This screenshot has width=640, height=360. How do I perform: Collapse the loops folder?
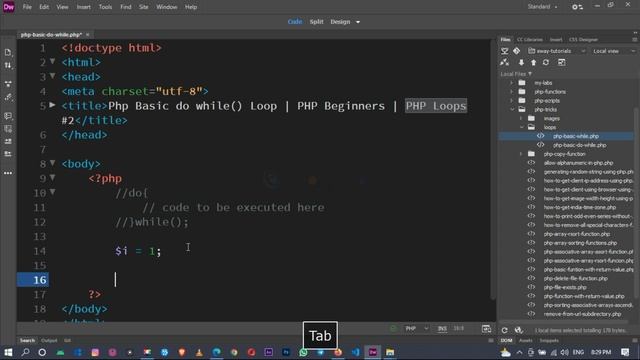pos(521,127)
